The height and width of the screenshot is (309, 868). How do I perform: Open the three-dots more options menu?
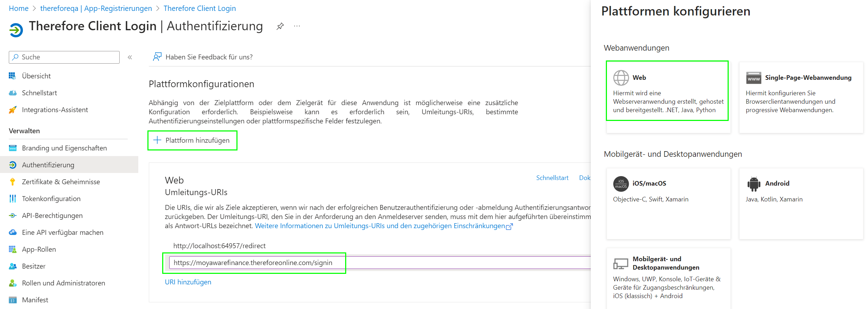tap(297, 26)
